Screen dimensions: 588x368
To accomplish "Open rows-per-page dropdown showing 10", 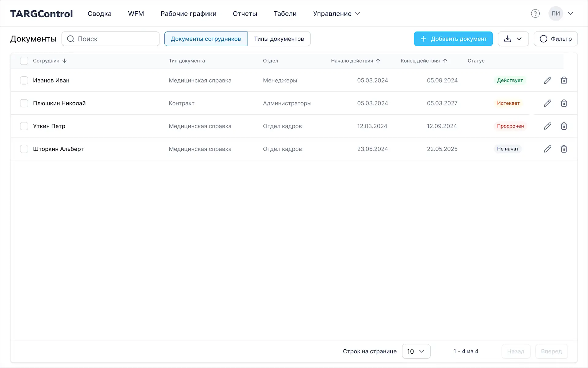I will coord(416,351).
